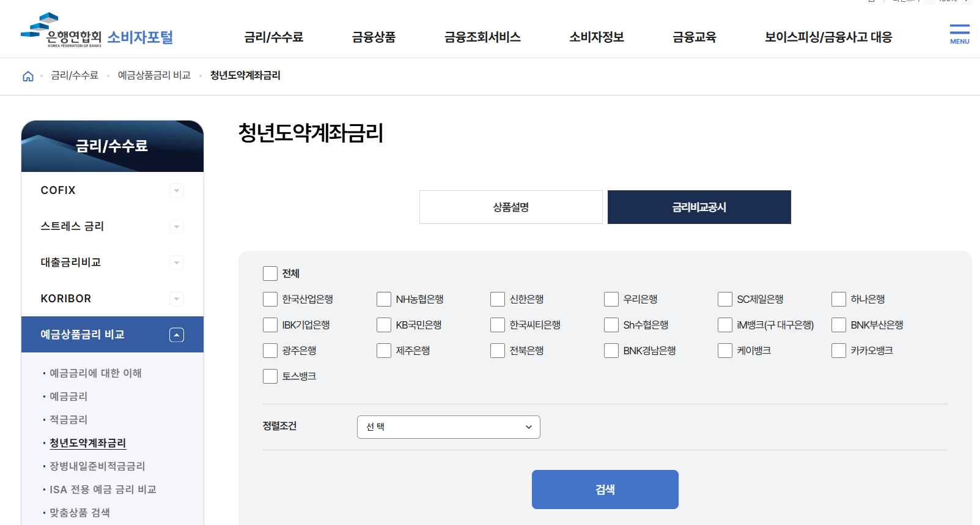Open the 보이스피싱/금융사고 대응 menu

(828, 37)
